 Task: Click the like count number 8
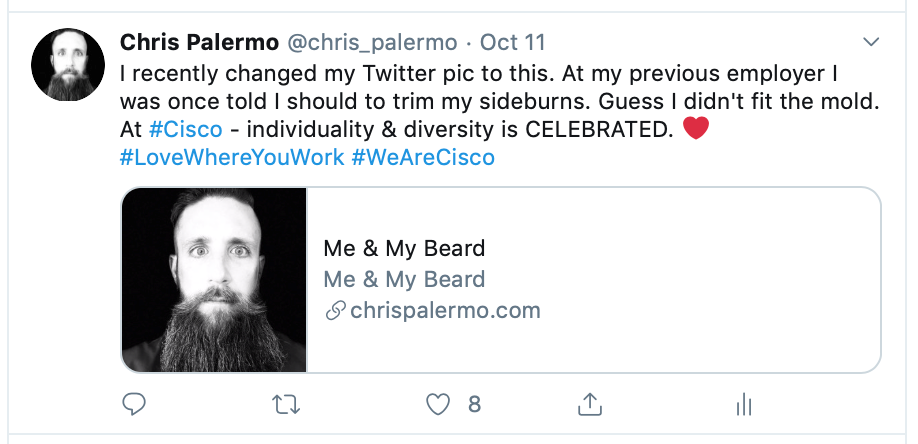474,404
